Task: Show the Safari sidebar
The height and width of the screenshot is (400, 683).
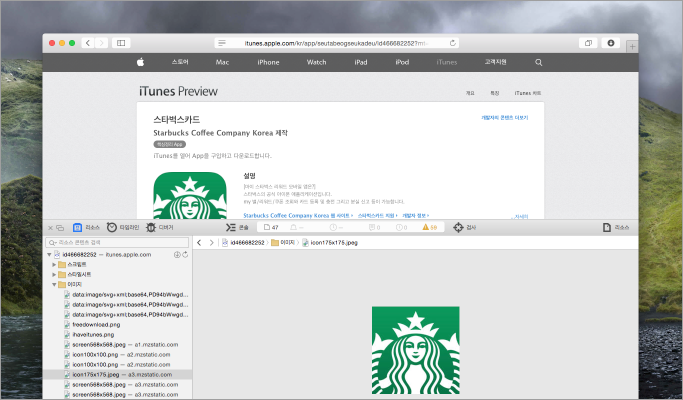Action: pyautogui.click(x=121, y=43)
